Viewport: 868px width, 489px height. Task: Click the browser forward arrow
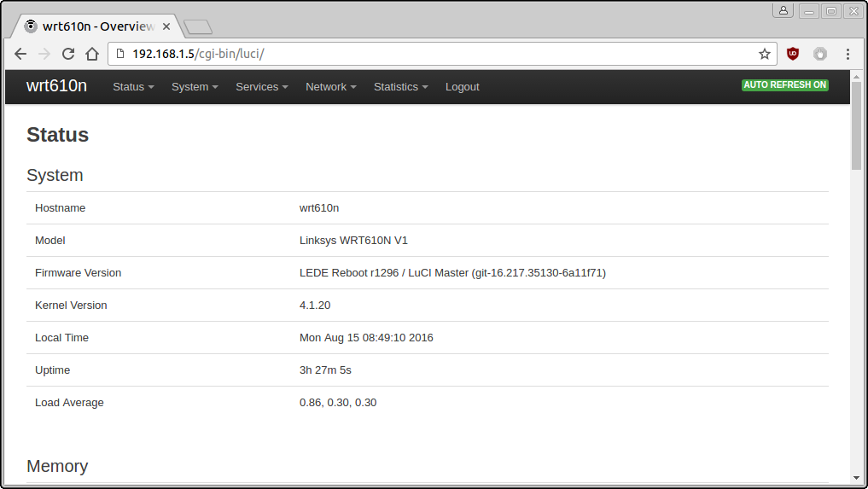[x=44, y=54]
